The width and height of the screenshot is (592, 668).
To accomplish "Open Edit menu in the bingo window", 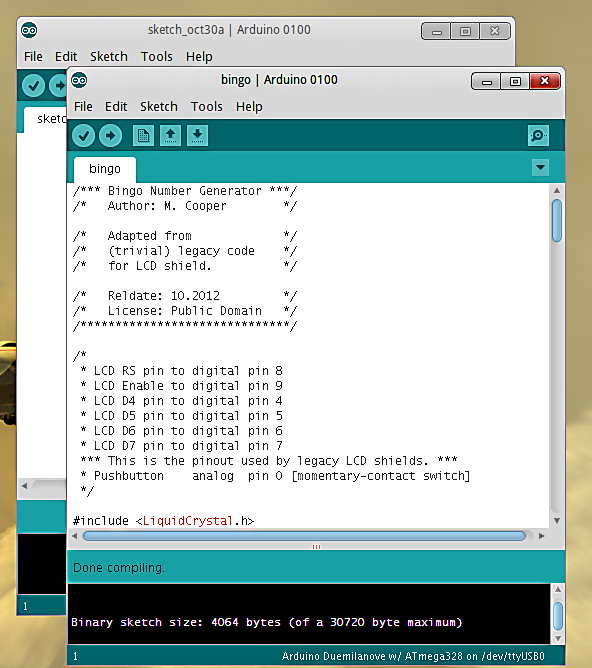I will tap(116, 107).
